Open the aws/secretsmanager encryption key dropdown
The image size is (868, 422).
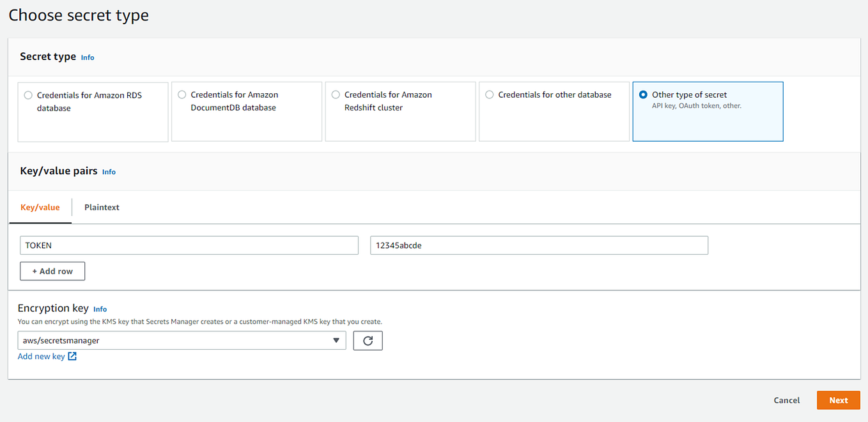(182, 341)
